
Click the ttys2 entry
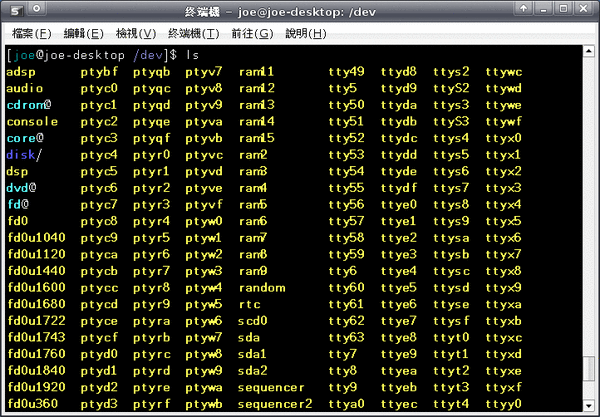coord(451,72)
